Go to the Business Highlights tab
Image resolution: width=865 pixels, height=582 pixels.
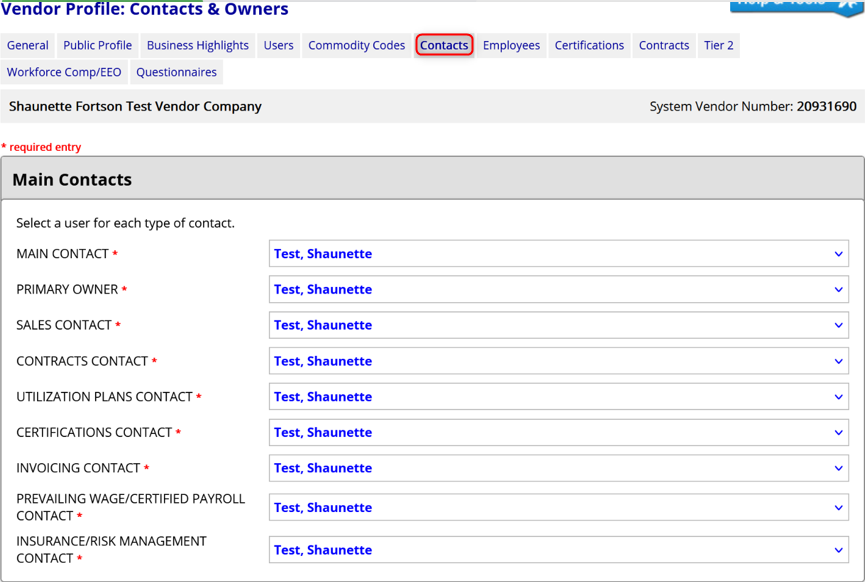(x=197, y=45)
